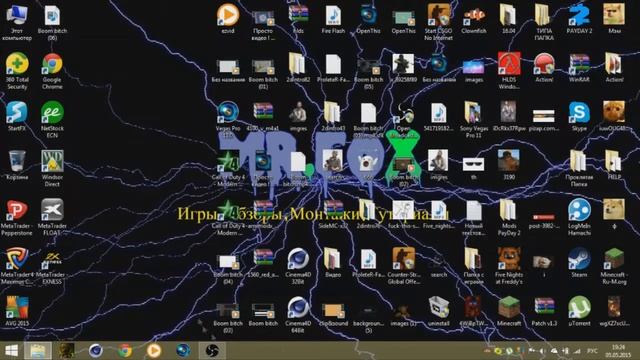This screenshot has width=640, height=360.
Task: Click the РУС language indicator
Action: point(592,351)
